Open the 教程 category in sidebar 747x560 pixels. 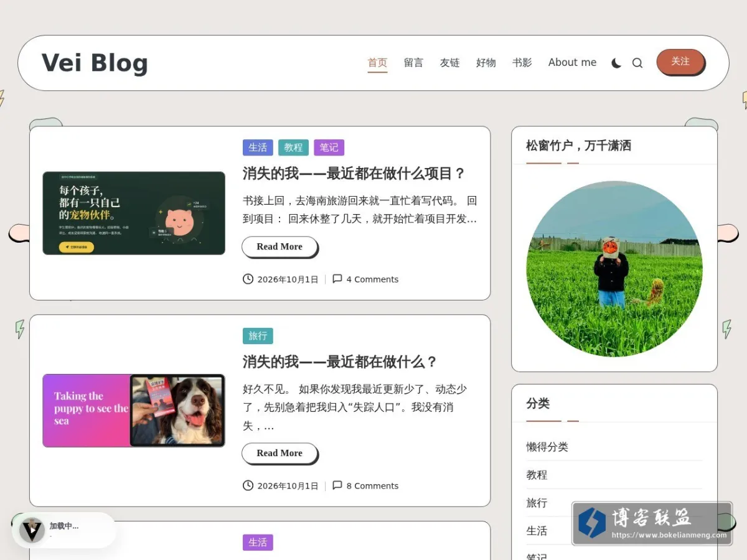(x=537, y=475)
